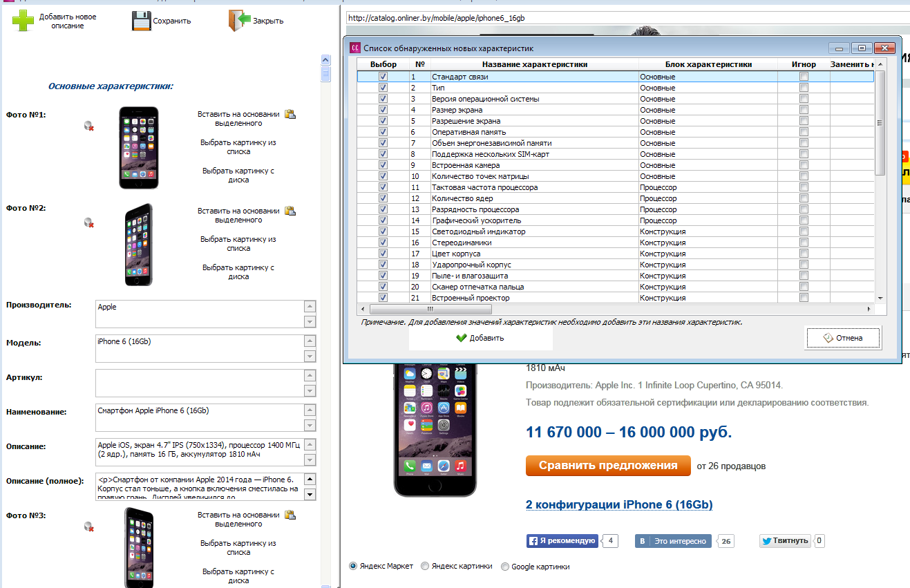Click the Добавить button in dialog
910x588 pixels.
click(480, 338)
